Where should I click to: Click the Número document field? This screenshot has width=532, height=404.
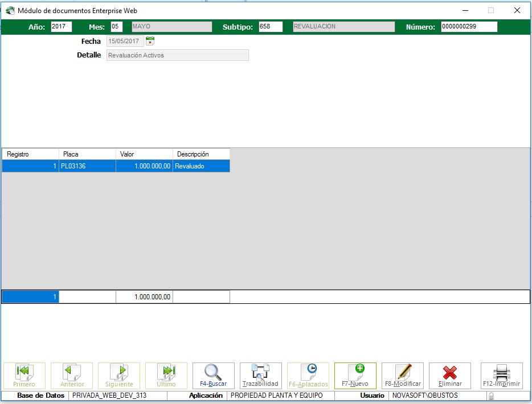(469, 26)
